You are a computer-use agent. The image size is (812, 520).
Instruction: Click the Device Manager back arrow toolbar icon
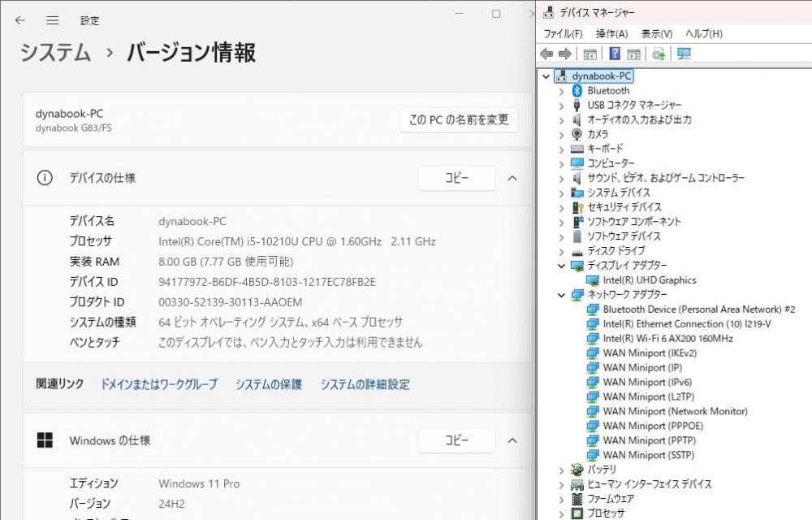546,54
